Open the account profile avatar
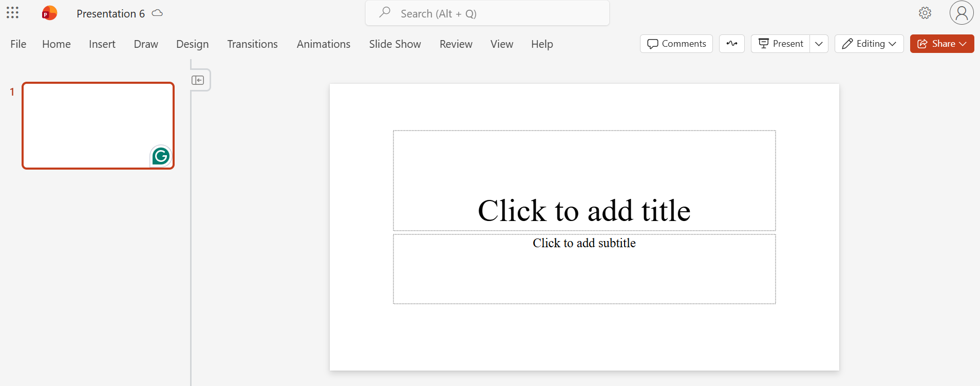Image resolution: width=980 pixels, height=386 pixels. pos(962,13)
